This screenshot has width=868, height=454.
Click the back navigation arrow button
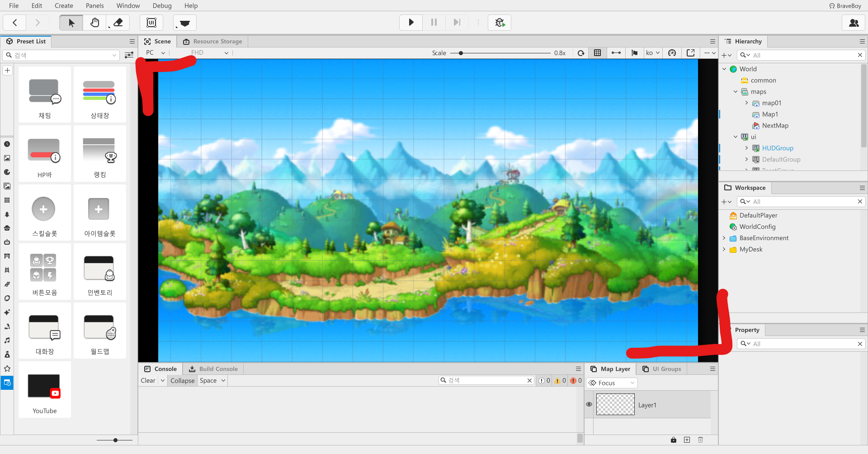pos(15,23)
